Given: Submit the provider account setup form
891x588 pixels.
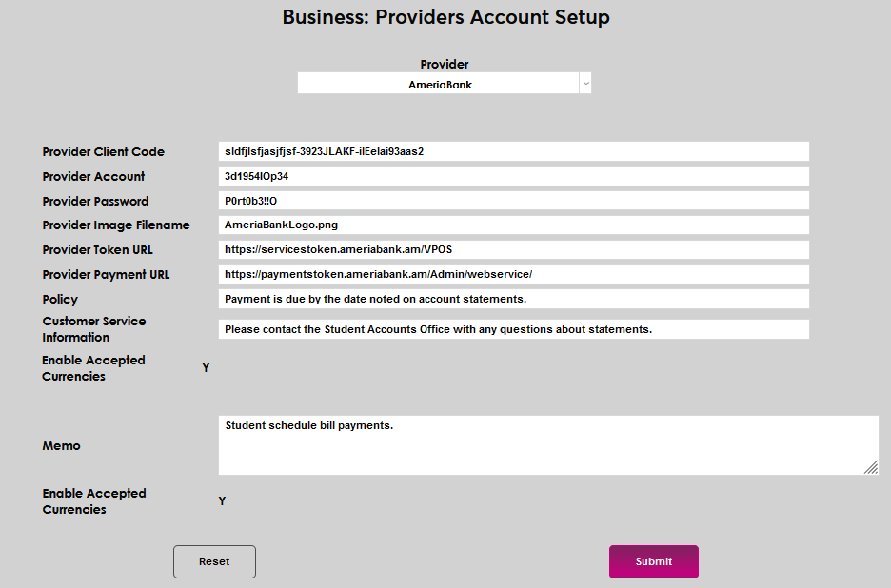Looking at the screenshot, I should pyautogui.click(x=653, y=561).
